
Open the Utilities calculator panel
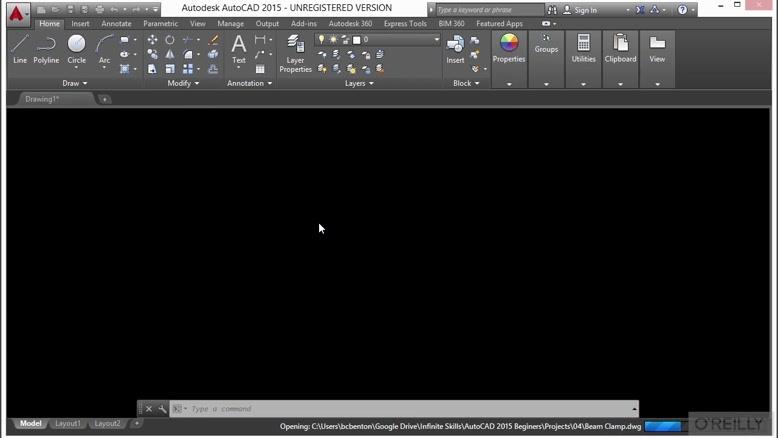coord(584,49)
